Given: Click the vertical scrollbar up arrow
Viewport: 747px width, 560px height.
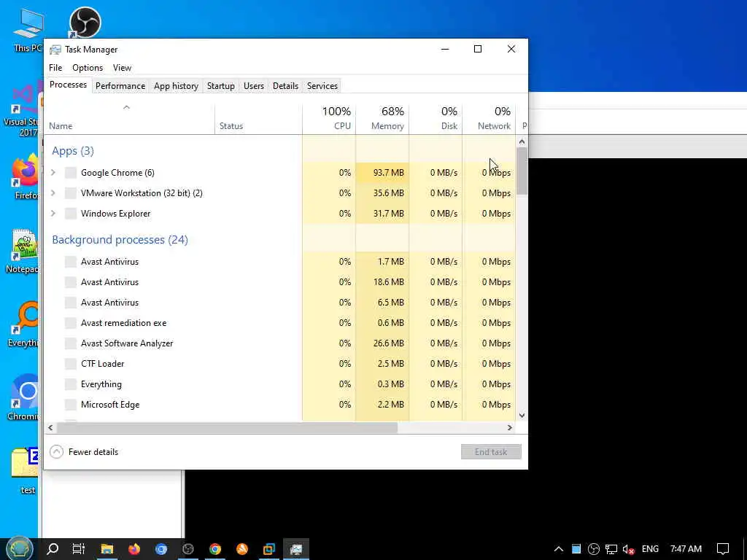Looking at the screenshot, I should pos(522,141).
